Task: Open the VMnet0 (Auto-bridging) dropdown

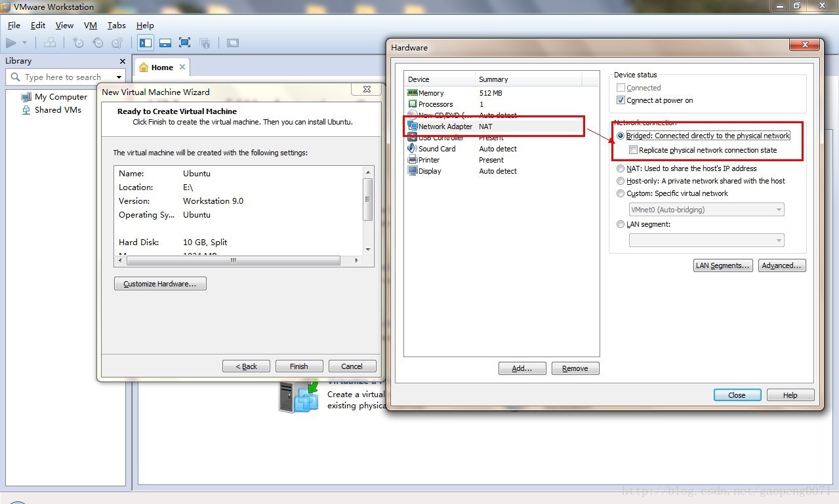Action: 706,210
